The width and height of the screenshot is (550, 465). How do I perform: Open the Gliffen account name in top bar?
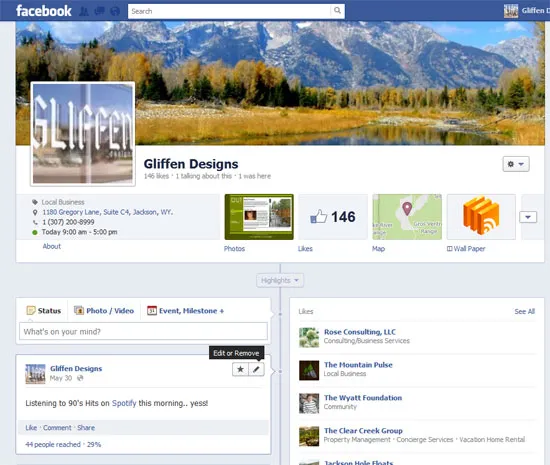point(536,11)
